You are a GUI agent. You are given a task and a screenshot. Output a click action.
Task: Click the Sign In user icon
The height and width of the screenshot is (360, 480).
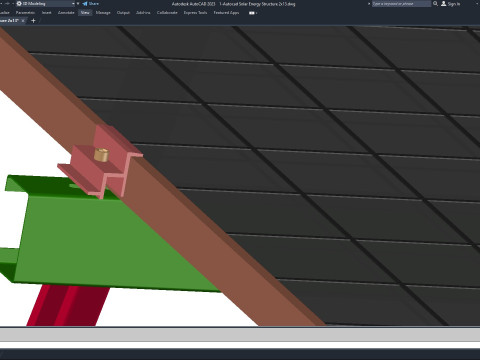[443, 4]
